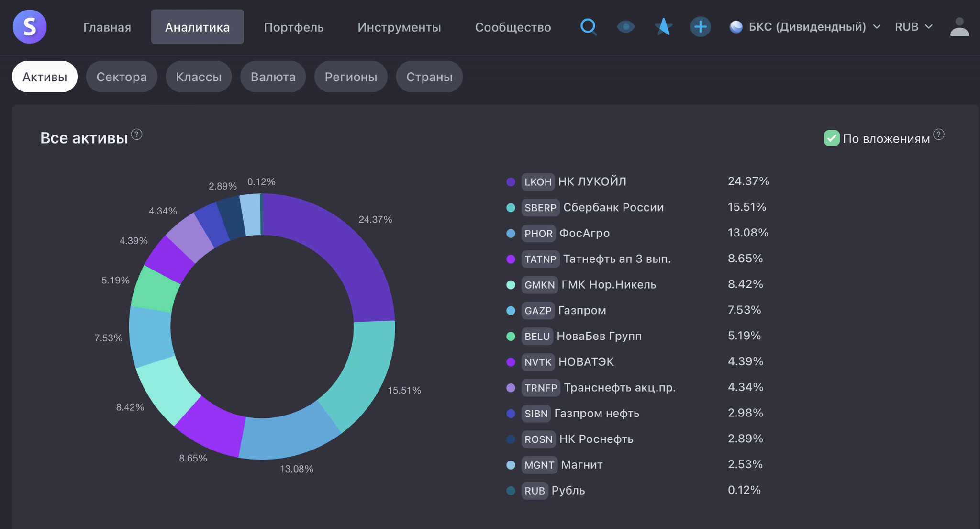Click the TATNP ticker badge
The width and height of the screenshot is (980, 529).
pos(540,259)
